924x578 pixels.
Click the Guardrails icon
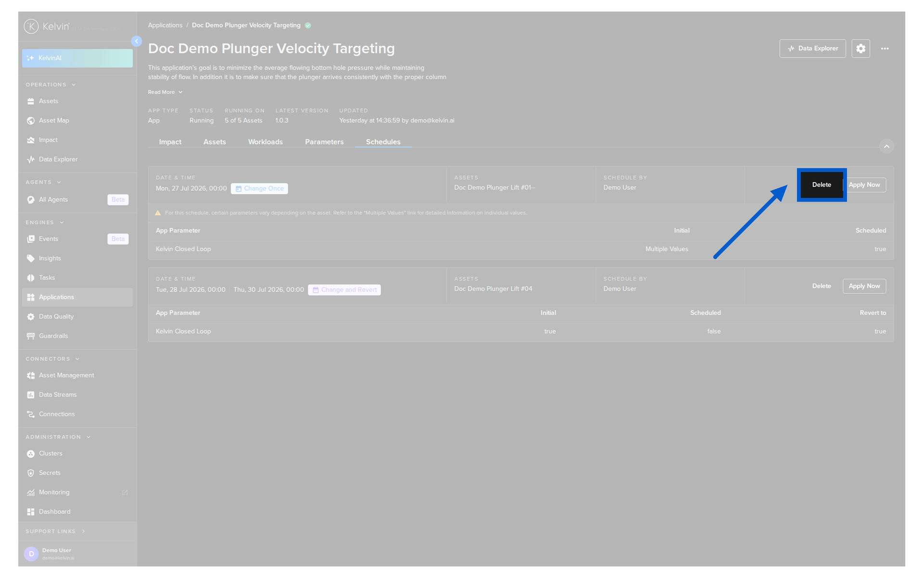coord(31,336)
